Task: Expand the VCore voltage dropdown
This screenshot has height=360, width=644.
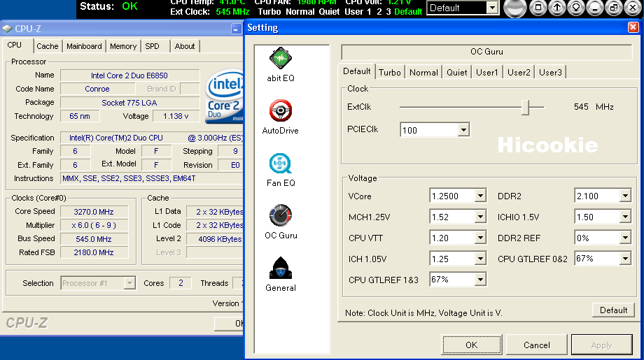Action: point(480,196)
